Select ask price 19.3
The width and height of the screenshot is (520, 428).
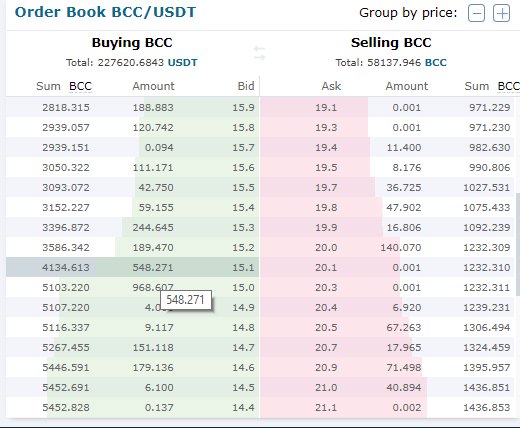tap(326, 127)
